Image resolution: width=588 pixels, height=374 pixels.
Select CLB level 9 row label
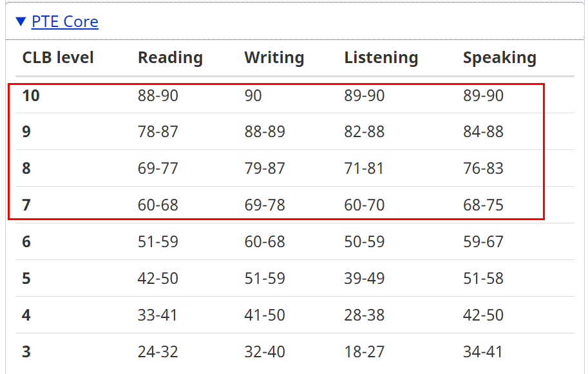click(26, 132)
